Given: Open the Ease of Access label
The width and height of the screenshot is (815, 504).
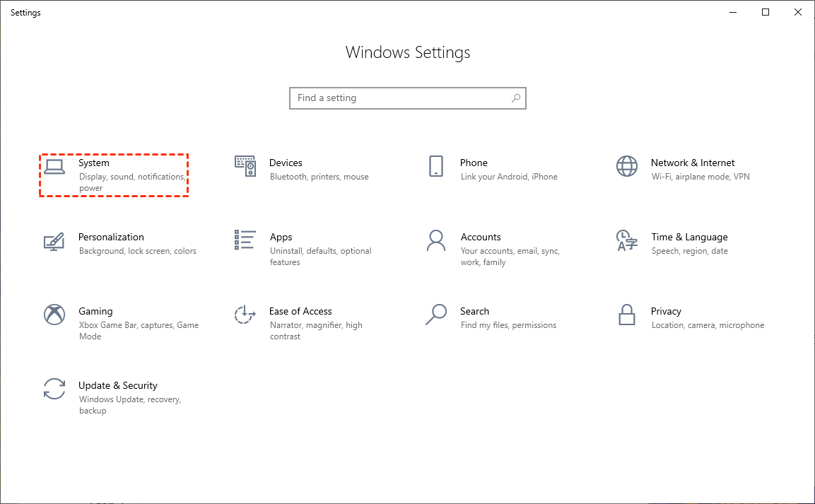Looking at the screenshot, I should click(300, 311).
